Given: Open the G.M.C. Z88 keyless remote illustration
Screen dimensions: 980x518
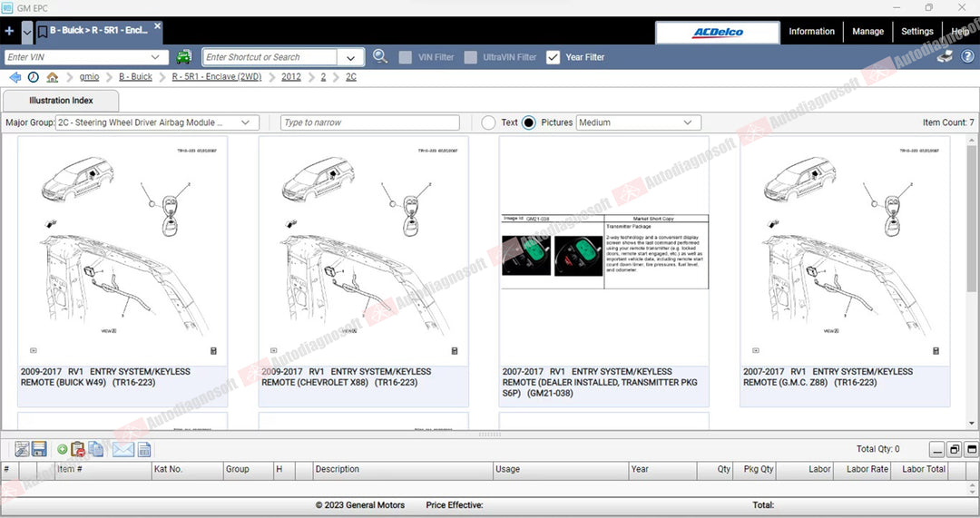Looking at the screenshot, I should click(845, 272).
